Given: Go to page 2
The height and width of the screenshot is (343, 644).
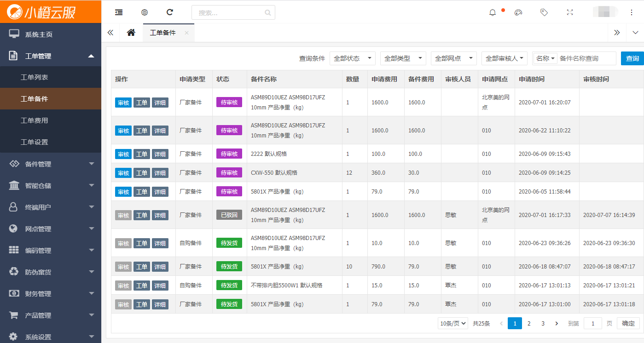Looking at the screenshot, I should pyautogui.click(x=529, y=323).
